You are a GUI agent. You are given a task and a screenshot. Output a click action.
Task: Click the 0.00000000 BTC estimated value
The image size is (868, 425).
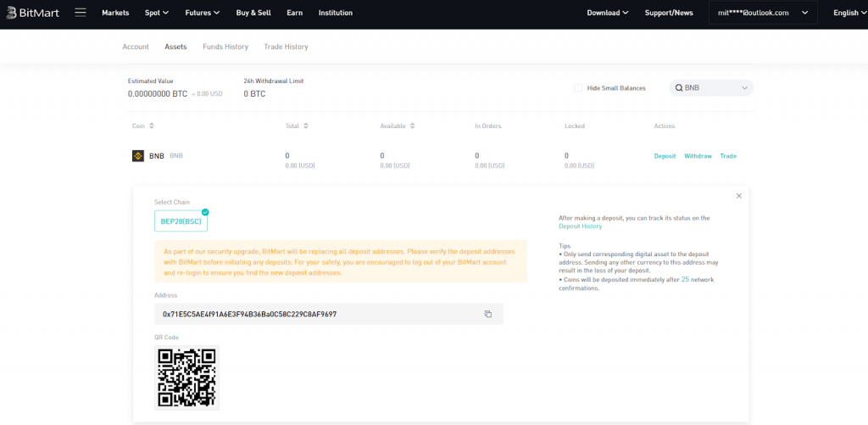tap(158, 93)
